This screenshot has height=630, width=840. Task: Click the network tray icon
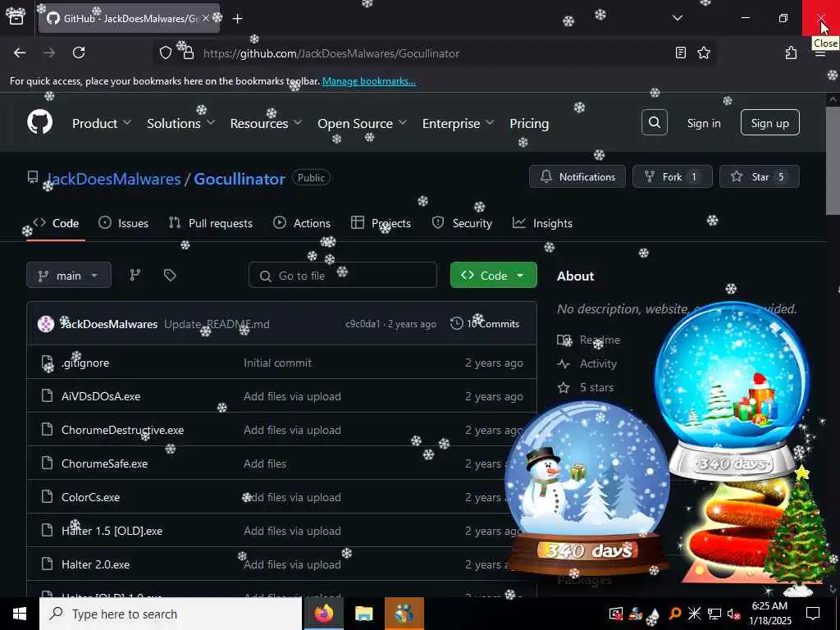[x=714, y=614]
